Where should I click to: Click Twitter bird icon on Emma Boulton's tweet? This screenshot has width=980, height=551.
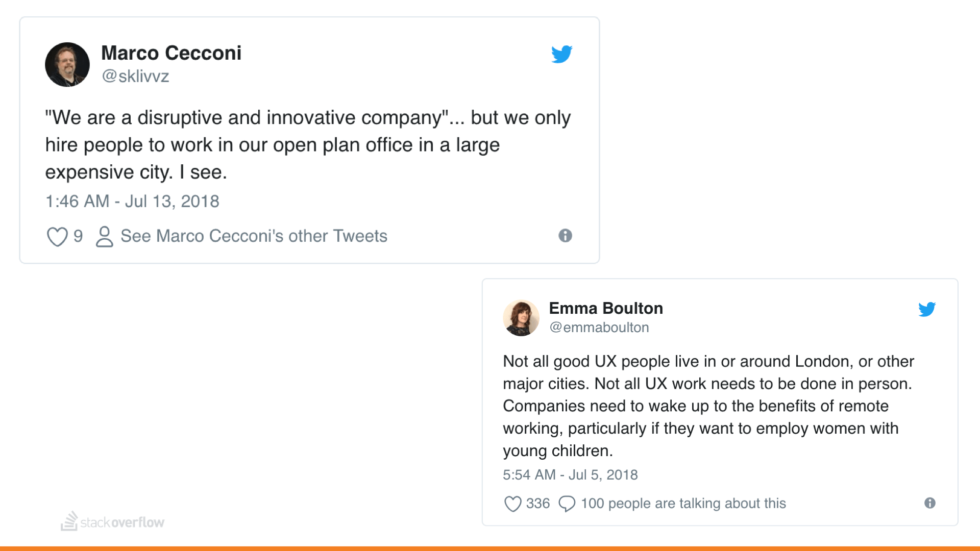pyautogui.click(x=926, y=309)
